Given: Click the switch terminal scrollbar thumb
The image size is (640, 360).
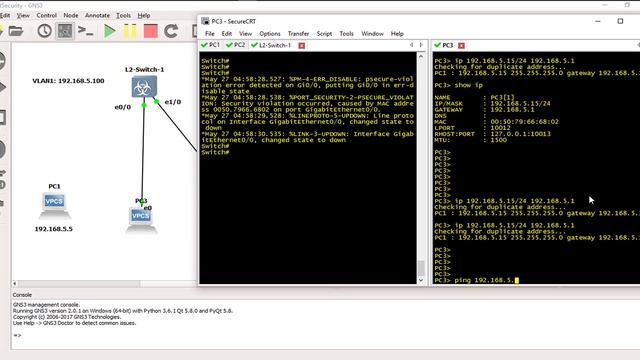Looking at the screenshot, I should tap(421, 268).
